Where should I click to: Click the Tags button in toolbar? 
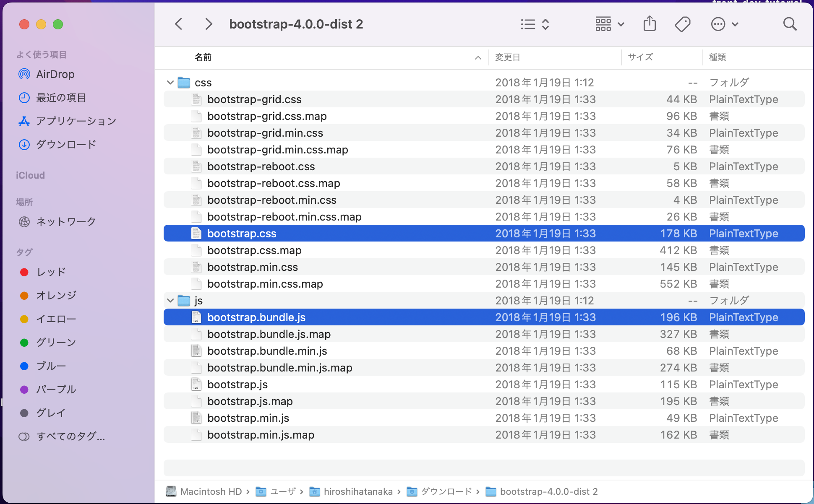pyautogui.click(x=683, y=24)
